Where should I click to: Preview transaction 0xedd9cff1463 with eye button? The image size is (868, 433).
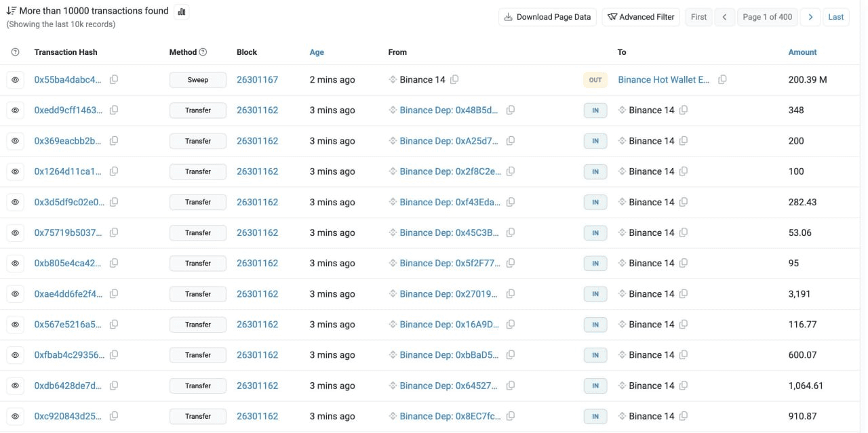click(x=16, y=110)
